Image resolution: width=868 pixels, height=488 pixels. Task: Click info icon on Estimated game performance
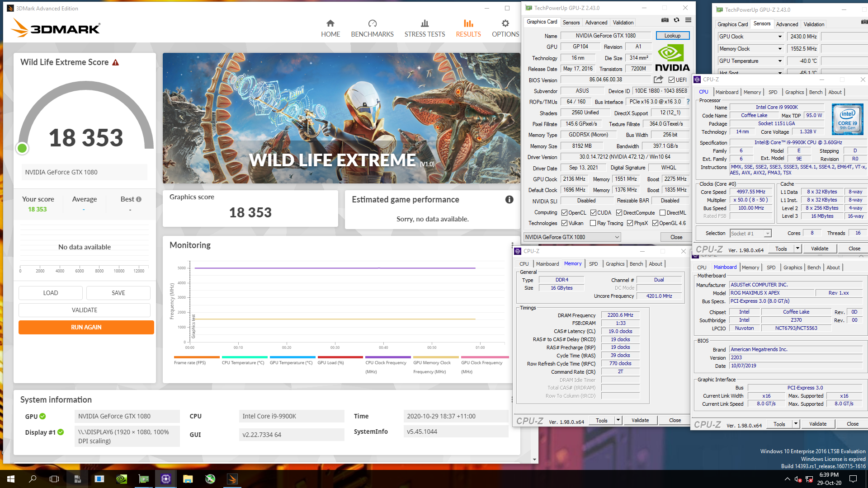[x=509, y=200]
